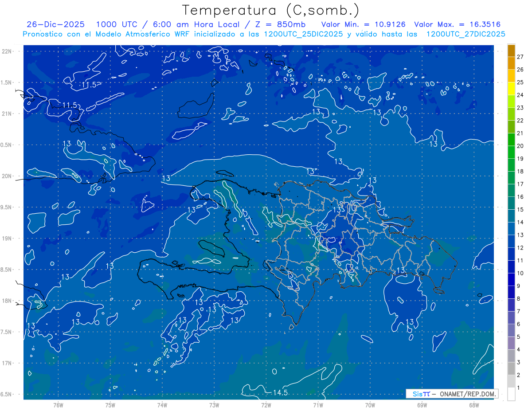The height and width of the screenshot is (411, 532).
Task: Click the color scale value '7'
Action: click(x=519, y=312)
